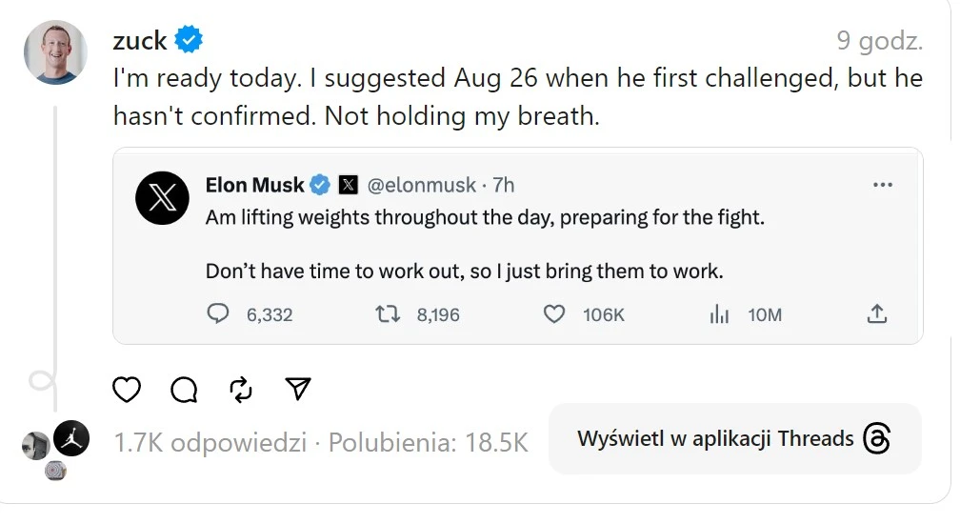Like the zuck Threads post with heart
This screenshot has width=980, height=524.
(127, 390)
